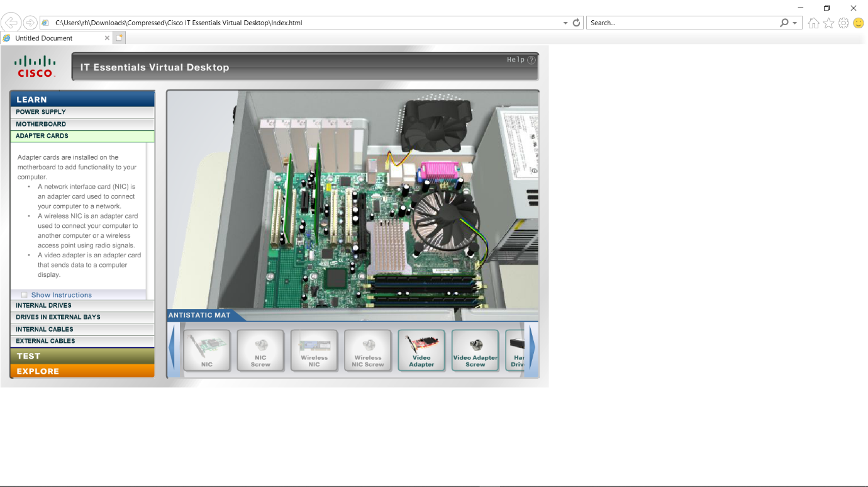The height and width of the screenshot is (487, 868).
Task: Click the 'A network interface card (NIC) is' bullet
Action: pos(86,187)
